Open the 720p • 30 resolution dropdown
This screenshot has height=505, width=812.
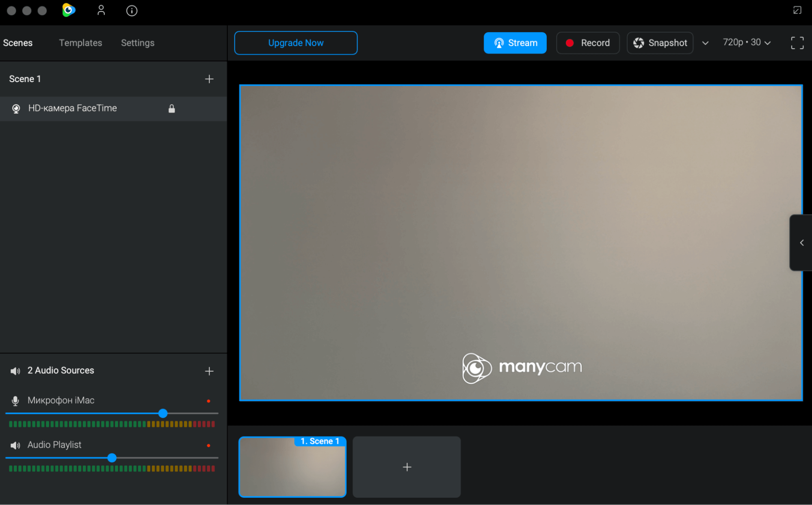point(747,43)
